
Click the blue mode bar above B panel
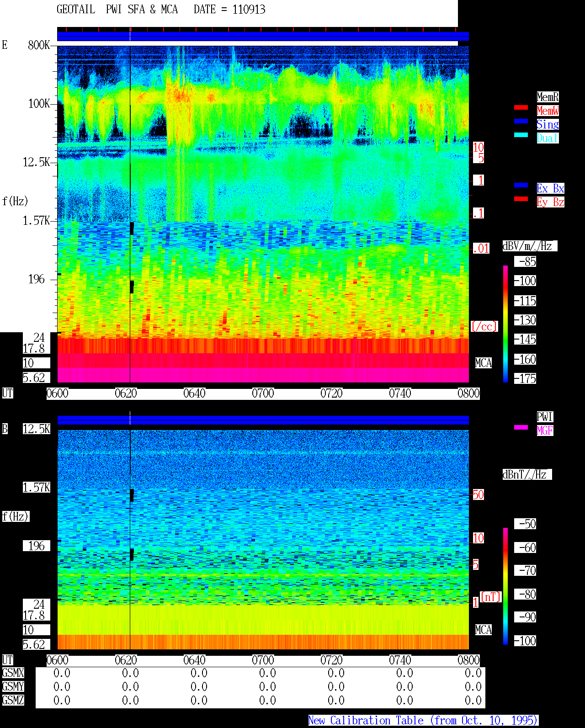pos(263,420)
